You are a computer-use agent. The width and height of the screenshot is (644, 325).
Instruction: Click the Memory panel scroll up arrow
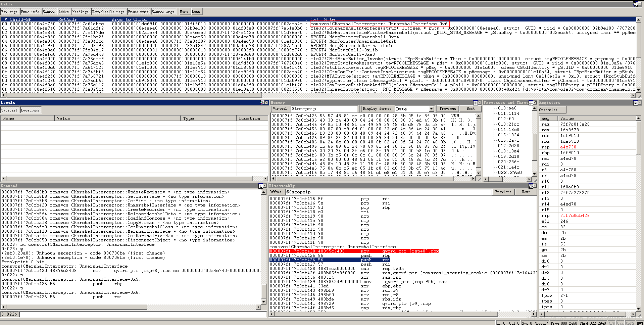tap(479, 116)
